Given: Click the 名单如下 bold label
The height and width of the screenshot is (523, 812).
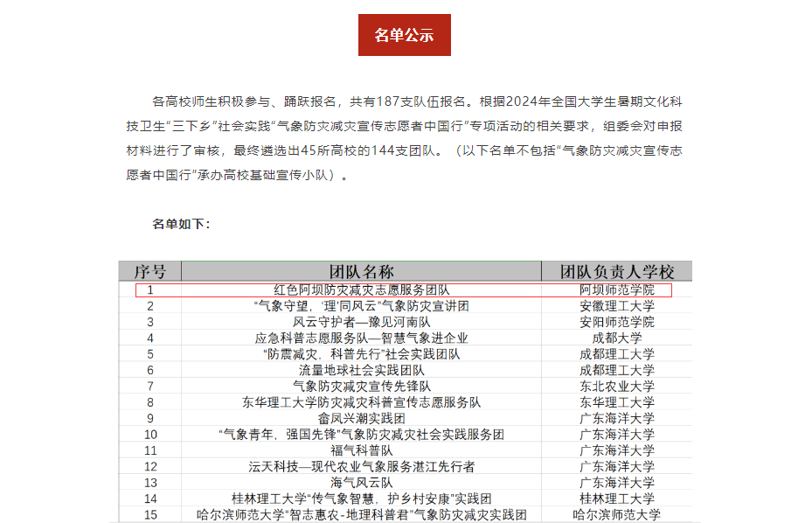Looking at the screenshot, I should click(181, 224).
